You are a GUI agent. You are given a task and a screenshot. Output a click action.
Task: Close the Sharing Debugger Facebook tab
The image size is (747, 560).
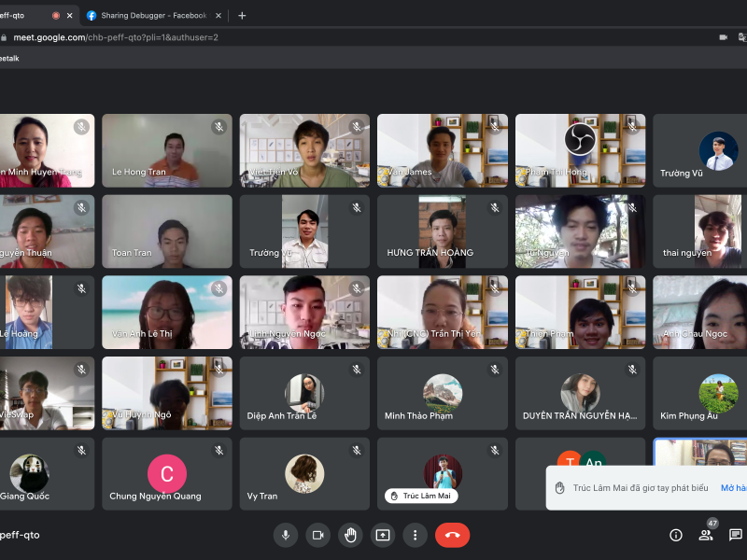click(x=218, y=16)
